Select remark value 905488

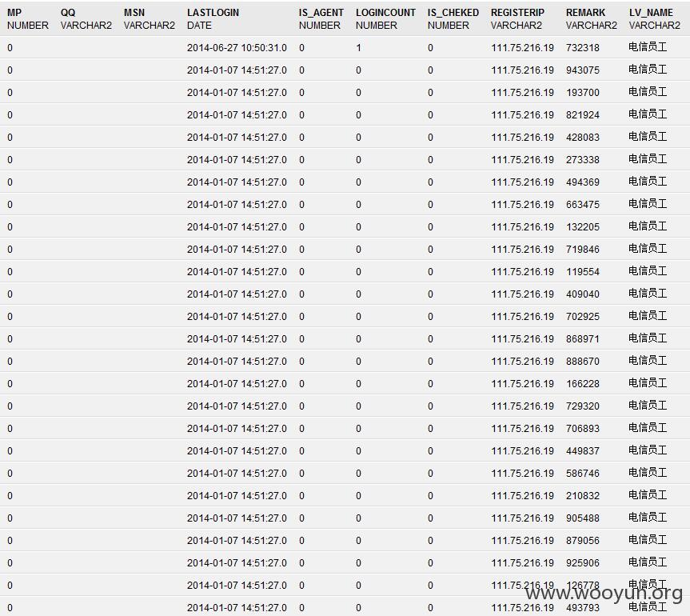583,518
